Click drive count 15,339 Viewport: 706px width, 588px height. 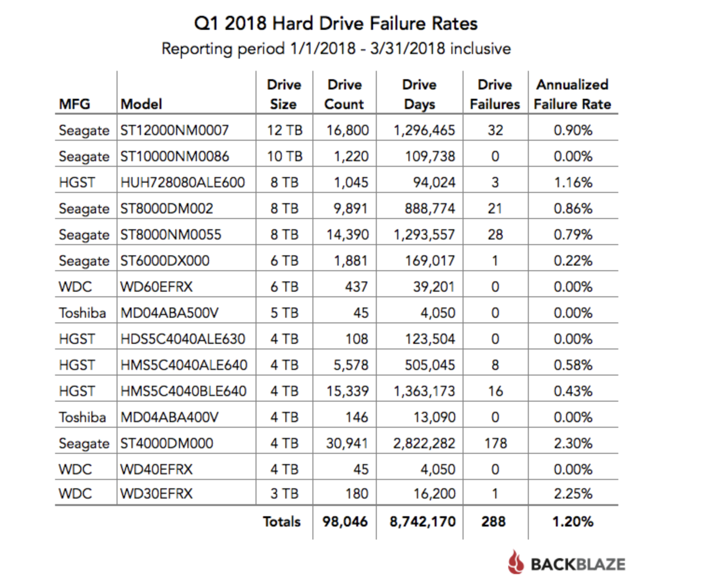coord(347,391)
